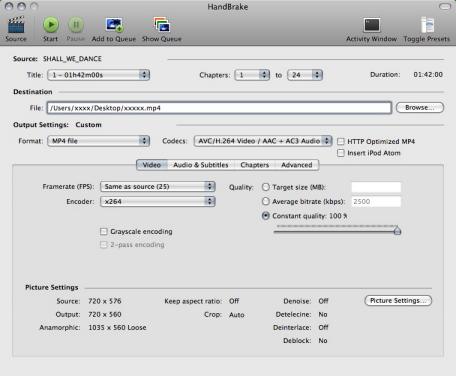Viewport: 456px width, 376px height.
Task: Enable the HTTP Optimized MP4 checkbox
Action: point(341,141)
